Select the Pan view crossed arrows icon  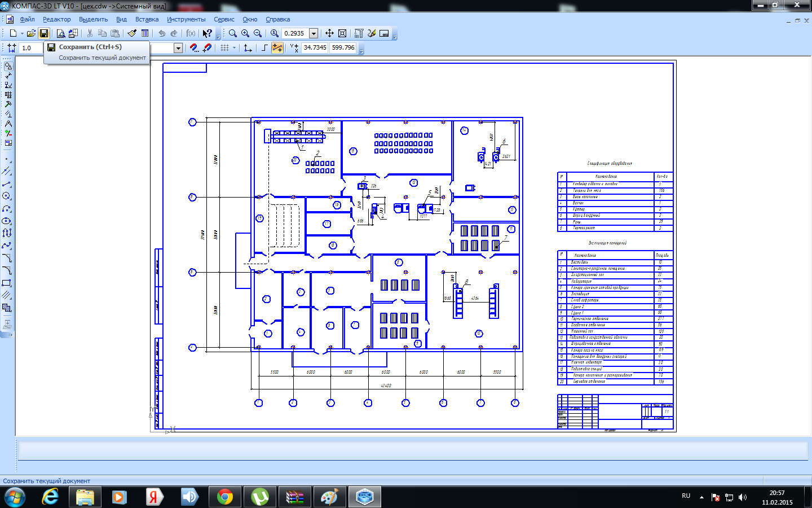pyautogui.click(x=329, y=33)
